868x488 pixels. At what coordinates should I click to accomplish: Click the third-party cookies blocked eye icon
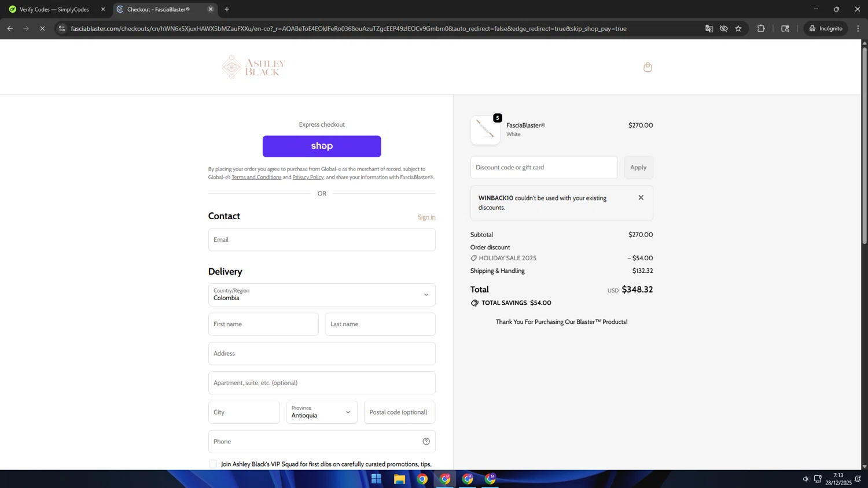tap(723, 28)
